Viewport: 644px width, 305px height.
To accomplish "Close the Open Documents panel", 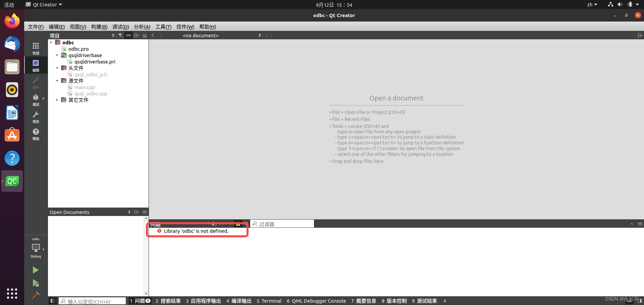I will pyautogui.click(x=145, y=212).
